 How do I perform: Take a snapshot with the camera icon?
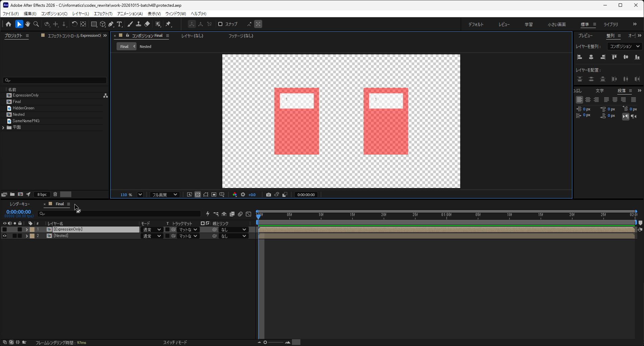click(268, 195)
